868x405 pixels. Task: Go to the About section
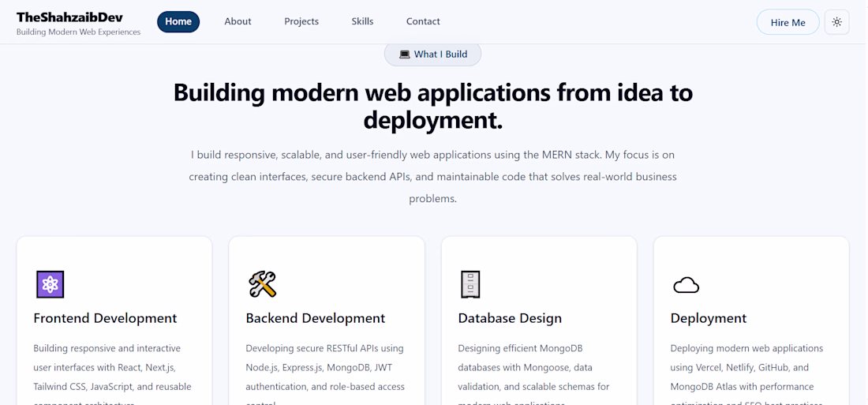point(238,21)
